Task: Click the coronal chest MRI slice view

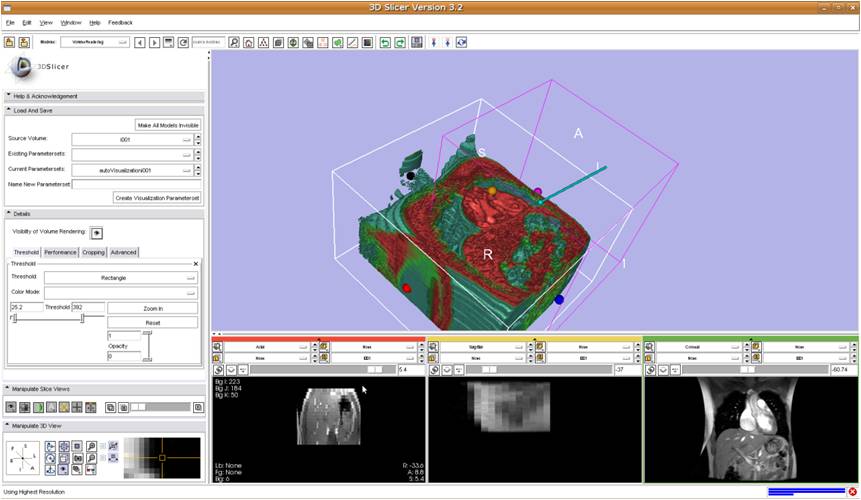Action: pyautogui.click(x=752, y=430)
